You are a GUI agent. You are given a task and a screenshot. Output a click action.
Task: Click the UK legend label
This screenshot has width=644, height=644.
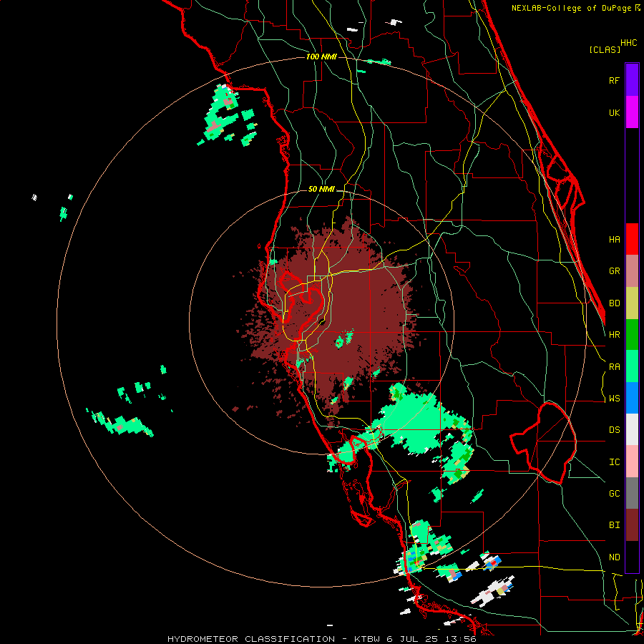coord(615,112)
